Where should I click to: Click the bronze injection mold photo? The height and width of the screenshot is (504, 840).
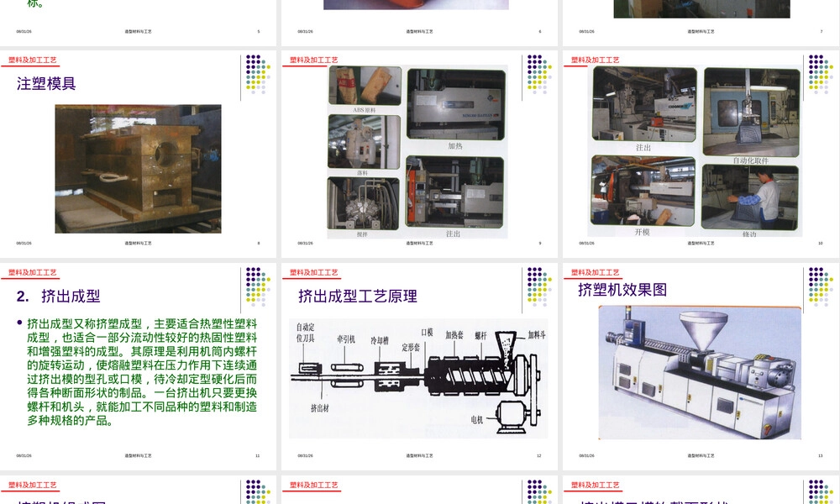[139, 169]
